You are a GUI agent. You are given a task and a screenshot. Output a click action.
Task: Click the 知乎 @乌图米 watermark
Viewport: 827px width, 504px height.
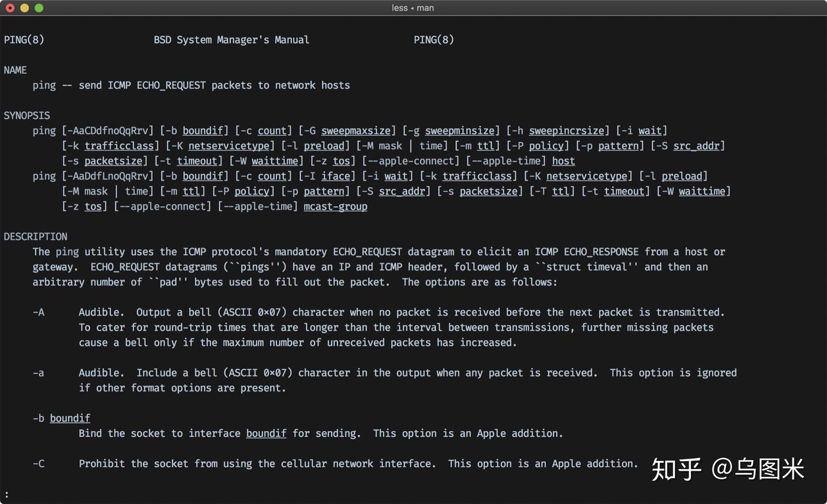728,469
